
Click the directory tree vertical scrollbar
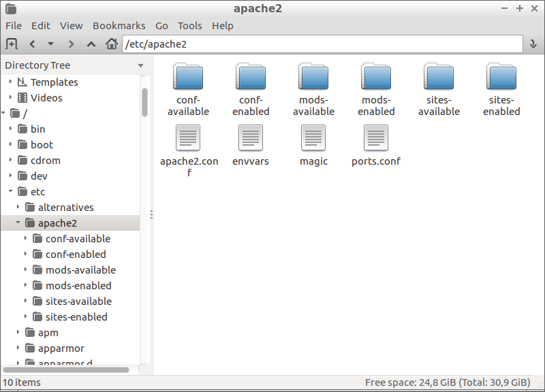point(144,103)
